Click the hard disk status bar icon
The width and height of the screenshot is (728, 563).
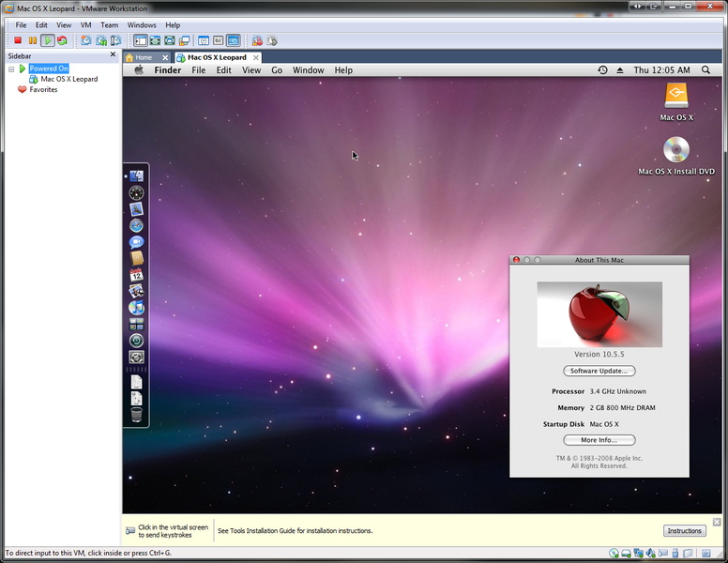click(x=626, y=554)
